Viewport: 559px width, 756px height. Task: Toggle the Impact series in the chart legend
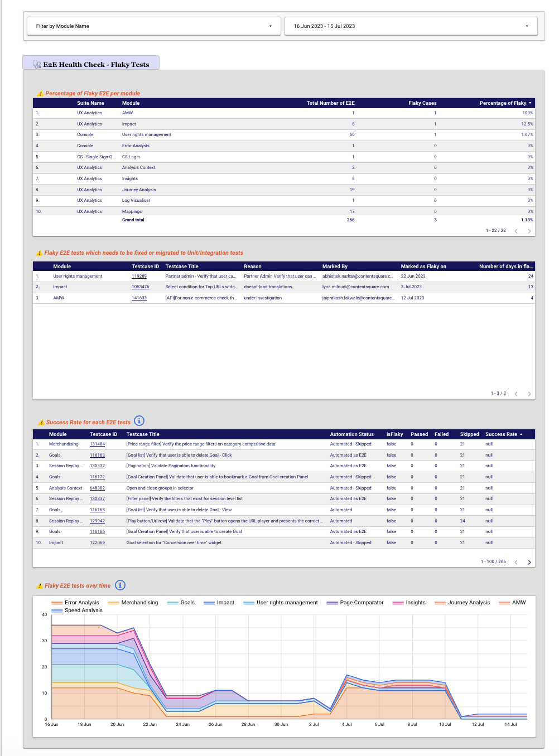tap(225, 602)
